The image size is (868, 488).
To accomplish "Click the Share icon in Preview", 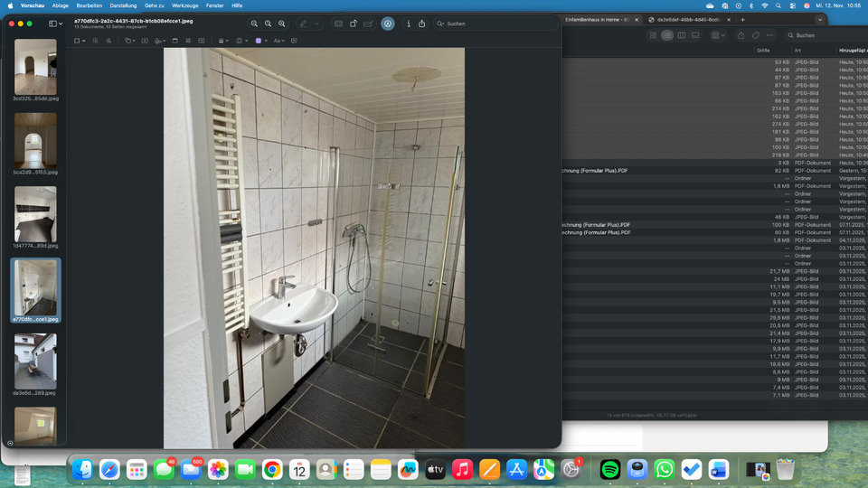I will click(421, 23).
